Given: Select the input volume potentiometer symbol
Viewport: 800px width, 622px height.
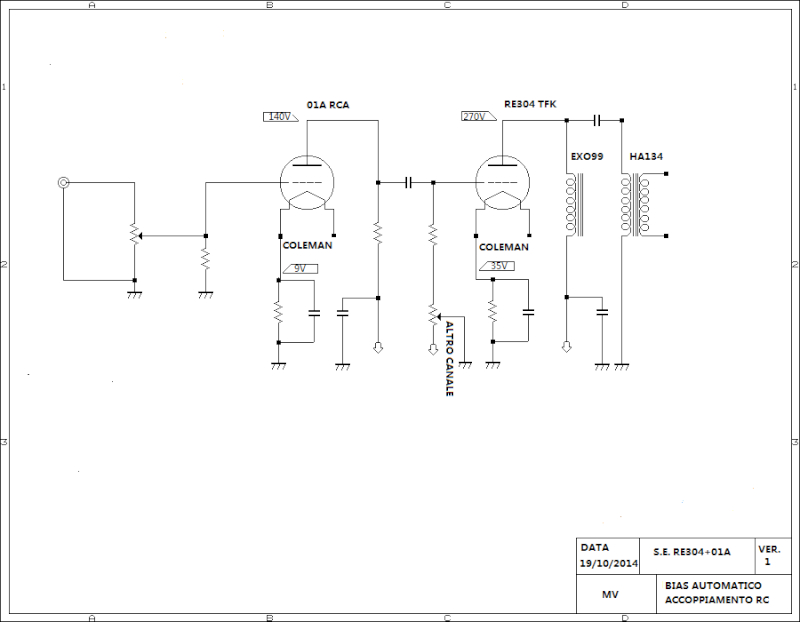Looking at the screenshot, I should click(x=135, y=235).
